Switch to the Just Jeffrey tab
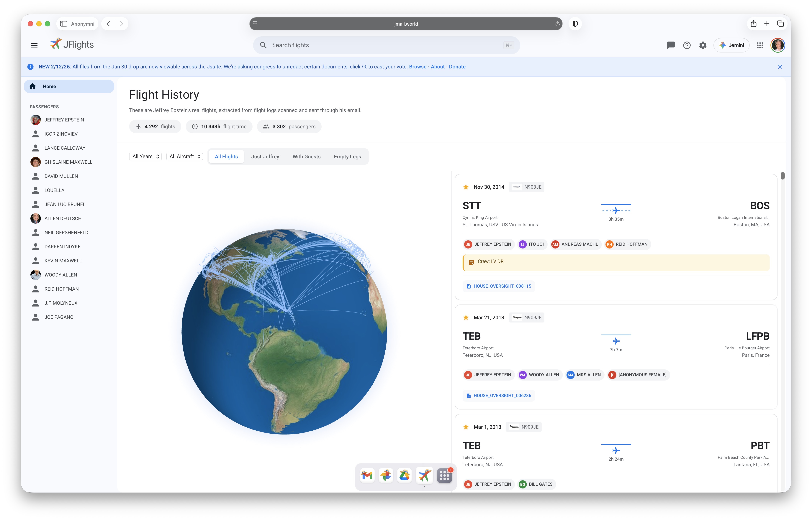 point(265,157)
